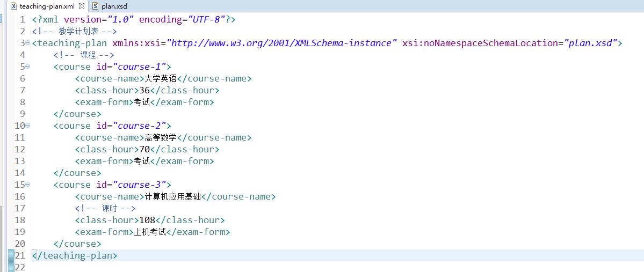Click the class-hour value 36

(x=144, y=90)
